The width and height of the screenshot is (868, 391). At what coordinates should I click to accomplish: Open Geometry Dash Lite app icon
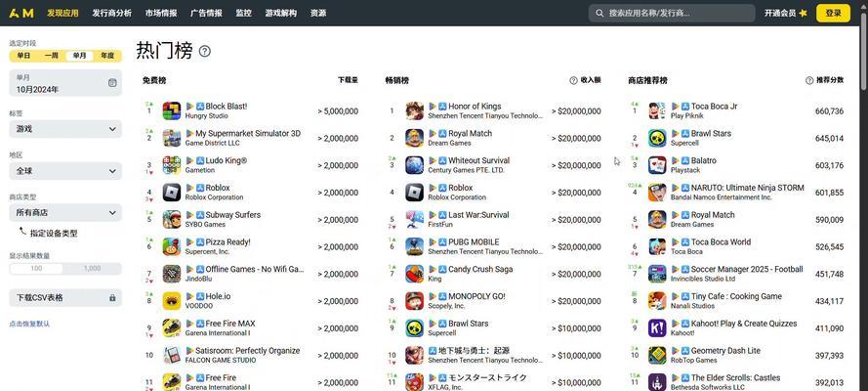coord(658,355)
